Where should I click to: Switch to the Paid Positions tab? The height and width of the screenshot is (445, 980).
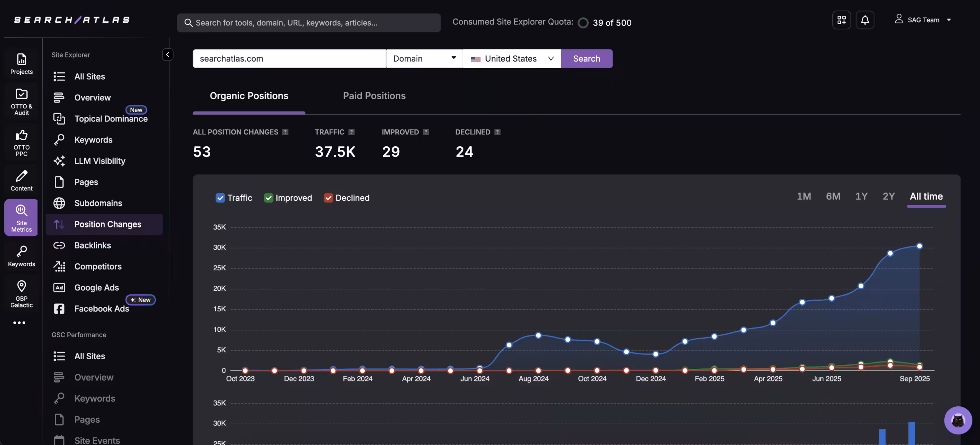coord(374,96)
